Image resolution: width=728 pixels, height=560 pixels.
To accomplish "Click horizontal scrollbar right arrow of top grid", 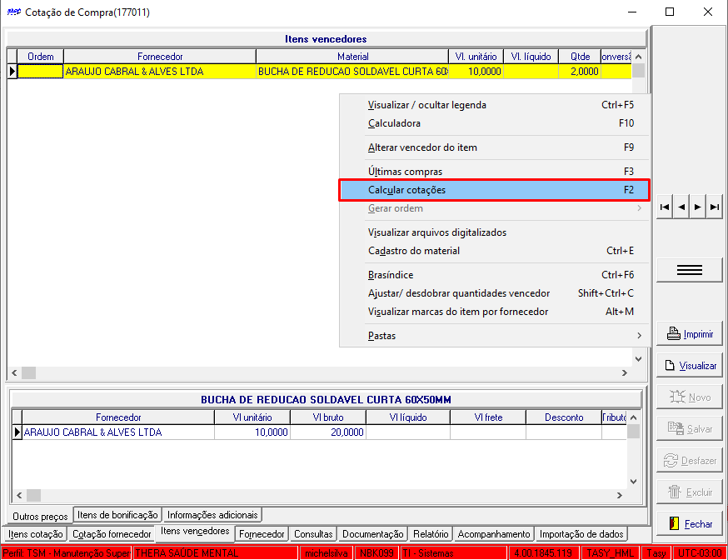I will [x=625, y=372].
